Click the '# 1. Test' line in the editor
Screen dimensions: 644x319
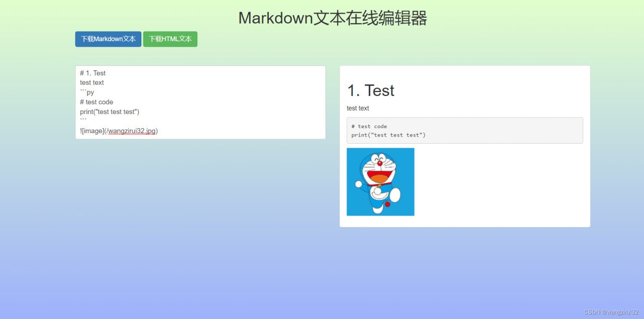click(92, 73)
